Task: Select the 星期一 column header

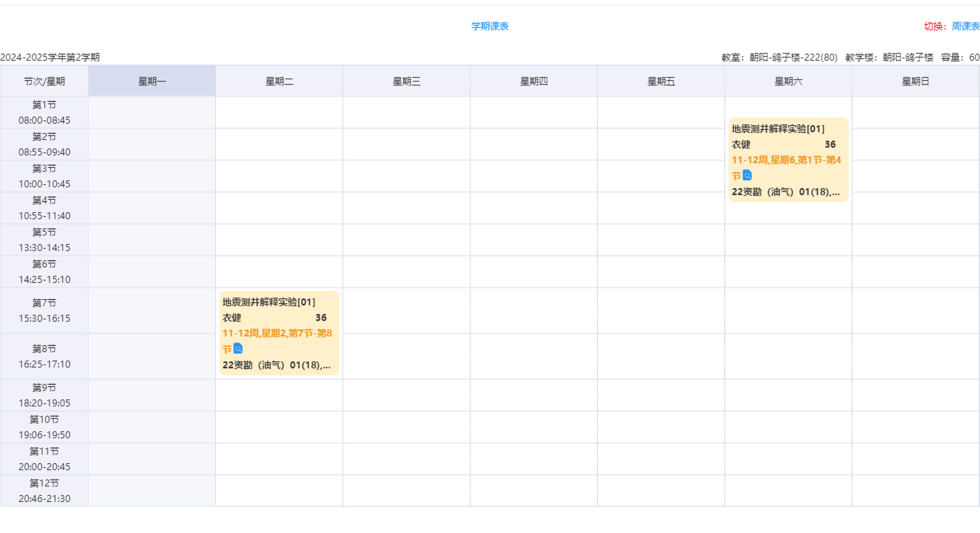Action: coord(152,82)
